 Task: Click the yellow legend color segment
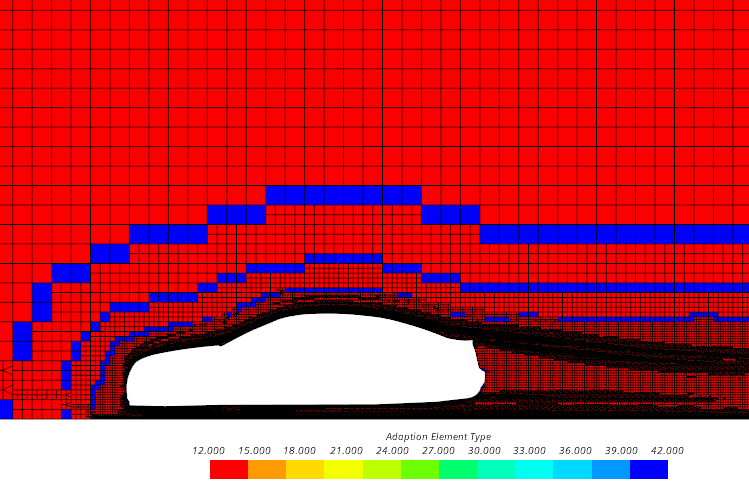(343, 469)
